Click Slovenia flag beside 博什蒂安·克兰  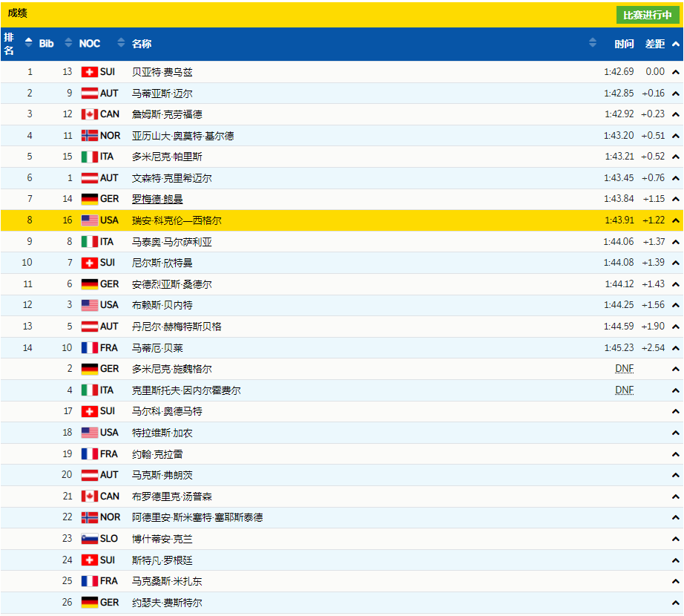coord(89,539)
